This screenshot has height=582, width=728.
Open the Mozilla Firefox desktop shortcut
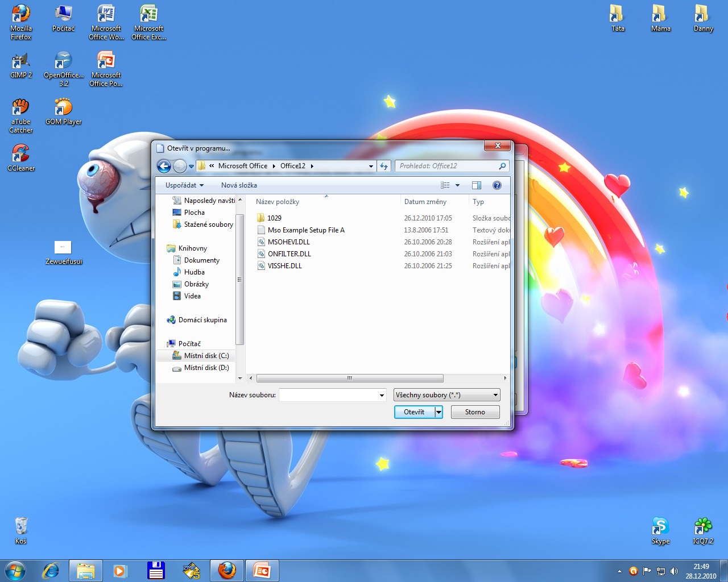[x=21, y=23]
